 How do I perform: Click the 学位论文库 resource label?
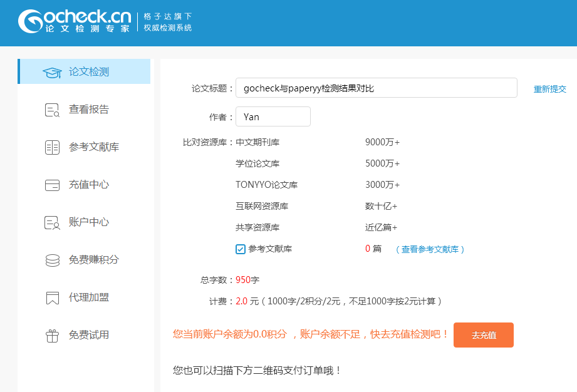point(257,163)
